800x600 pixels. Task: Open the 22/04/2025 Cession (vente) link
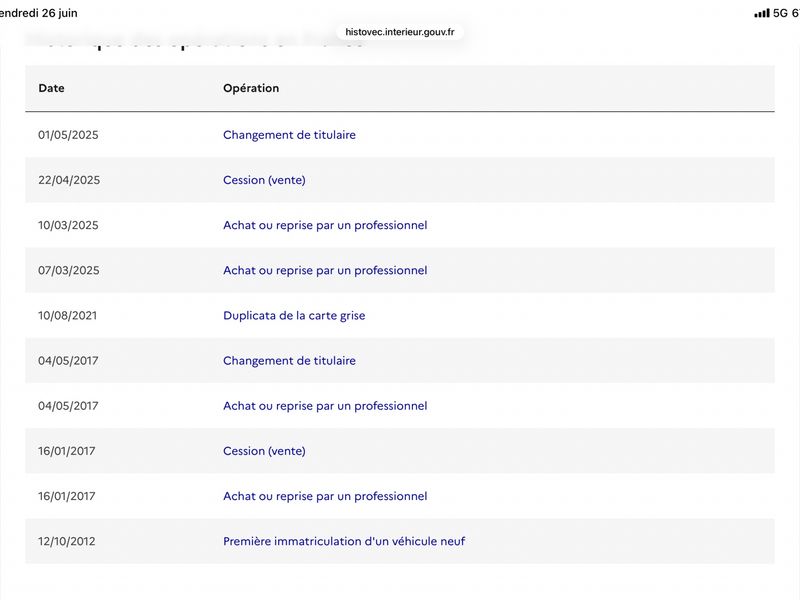[x=264, y=180]
